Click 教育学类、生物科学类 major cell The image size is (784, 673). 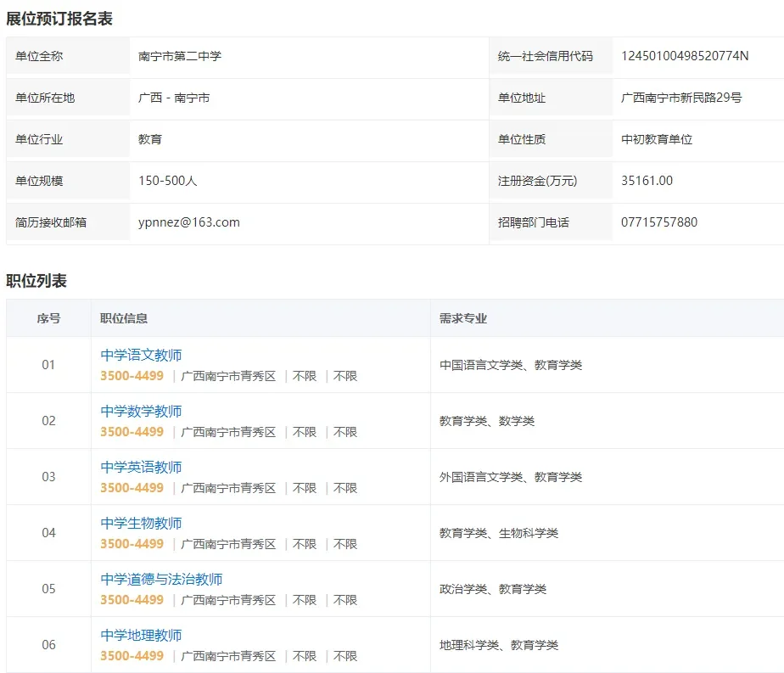(x=499, y=533)
